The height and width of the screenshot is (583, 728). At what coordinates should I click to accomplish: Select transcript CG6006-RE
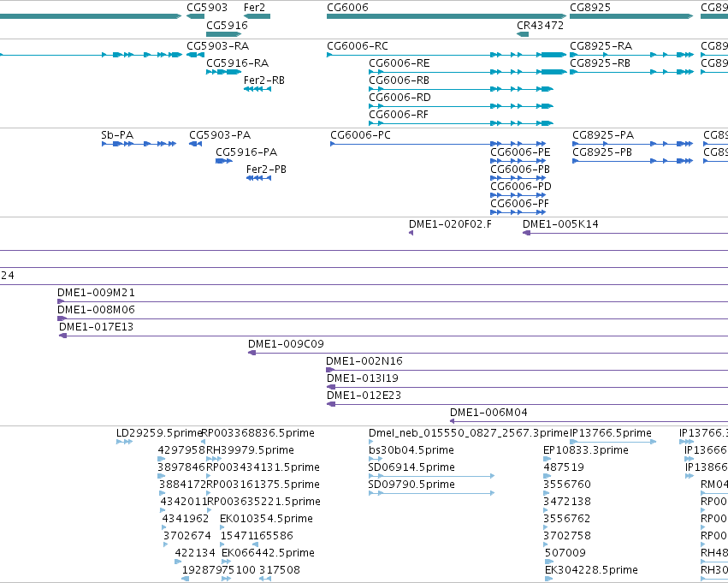pyautogui.click(x=400, y=63)
